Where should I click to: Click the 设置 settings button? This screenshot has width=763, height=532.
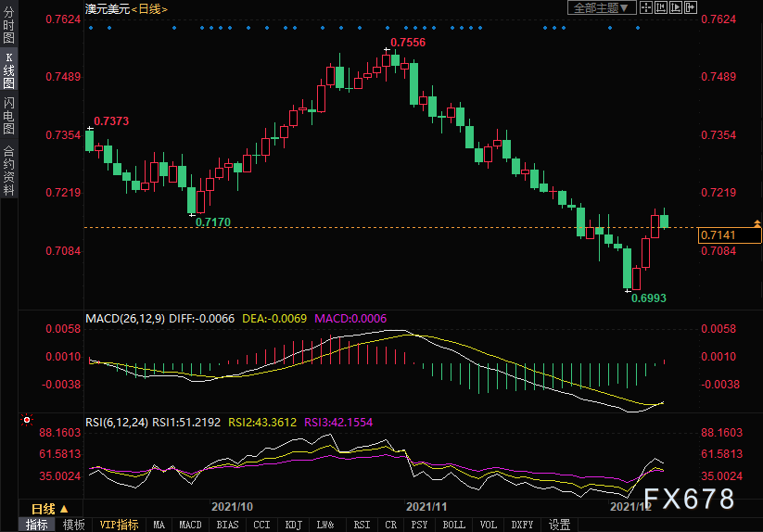(559, 525)
